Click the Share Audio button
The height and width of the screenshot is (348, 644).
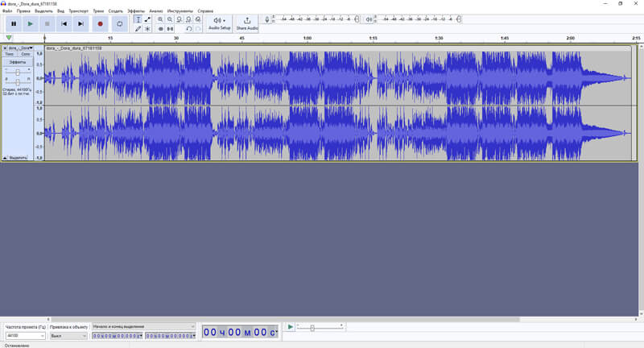click(x=247, y=23)
